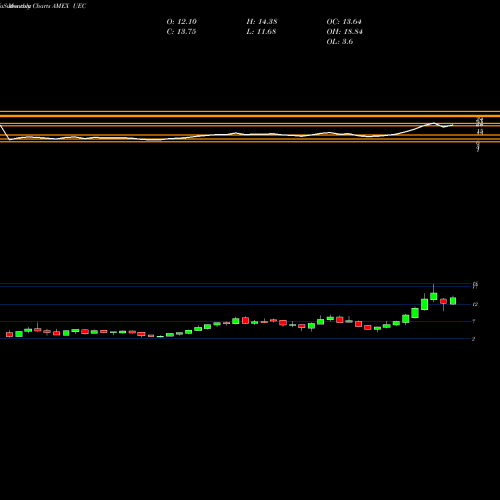Click the 'OH: 18.84' value

(345, 32)
